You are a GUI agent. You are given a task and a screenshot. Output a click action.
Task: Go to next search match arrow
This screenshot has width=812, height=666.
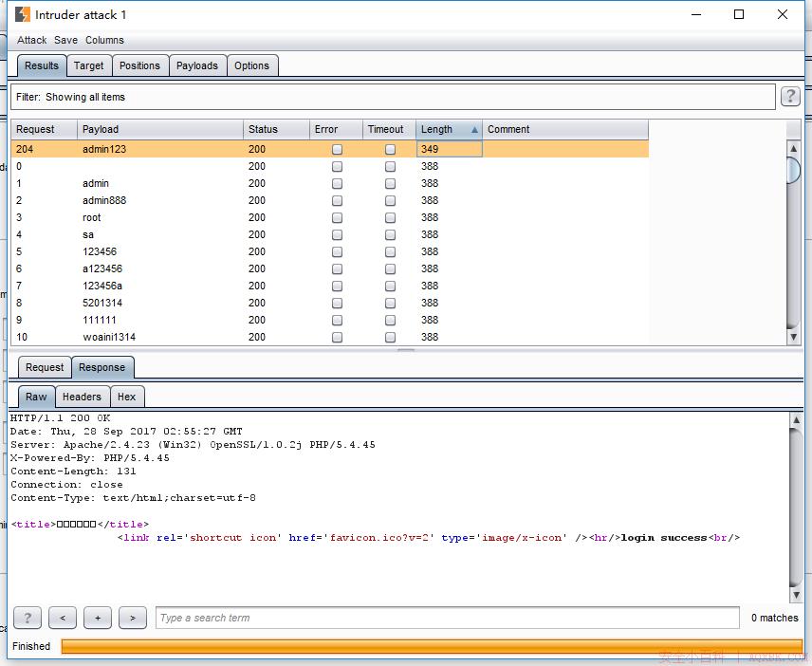[133, 618]
